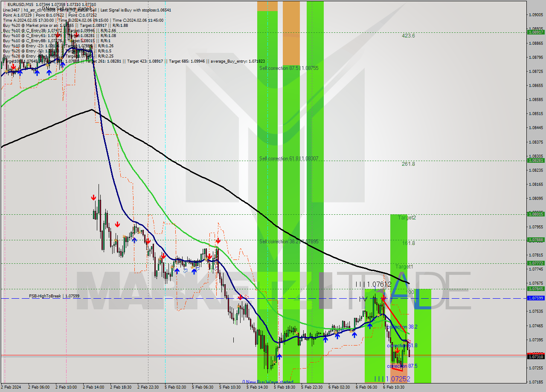Click the current price tag 1.07310
Image resolution: width=546 pixels, height=392 pixels.
pos(536,356)
